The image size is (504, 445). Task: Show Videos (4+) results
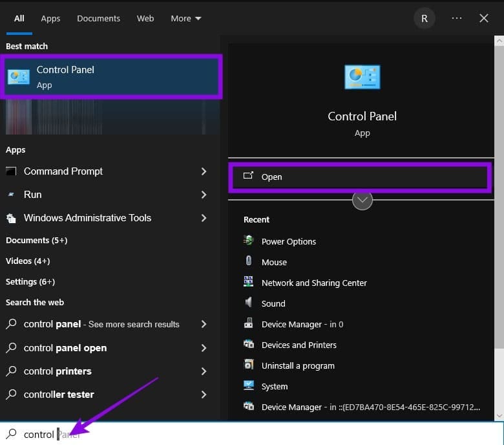[28, 261]
